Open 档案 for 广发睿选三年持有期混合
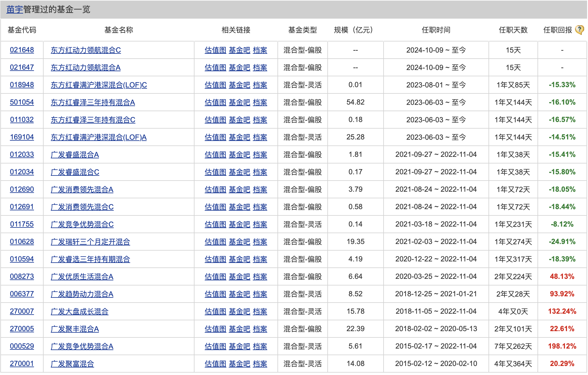588x375 pixels. [x=260, y=259]
